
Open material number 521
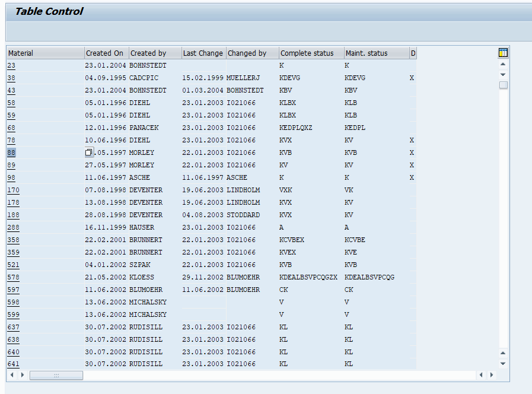click(x=13, y=265)
